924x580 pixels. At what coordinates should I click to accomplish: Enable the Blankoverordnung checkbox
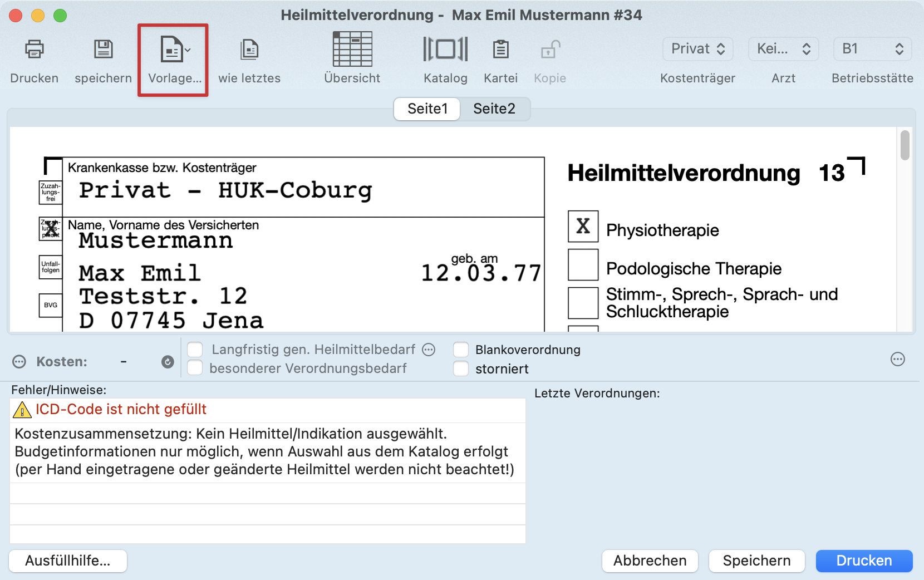[461, 350]
